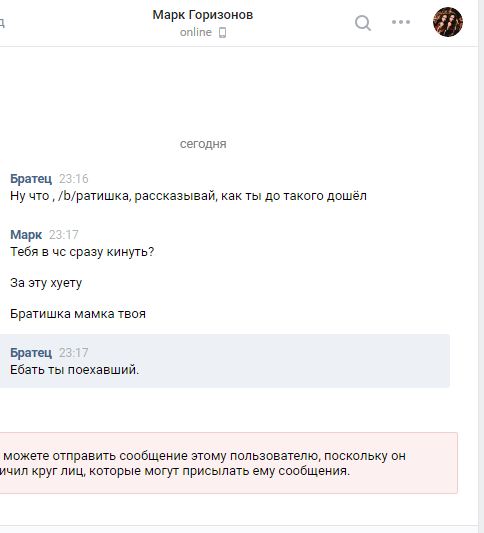Click the "online" status text in header

point(196,32)
